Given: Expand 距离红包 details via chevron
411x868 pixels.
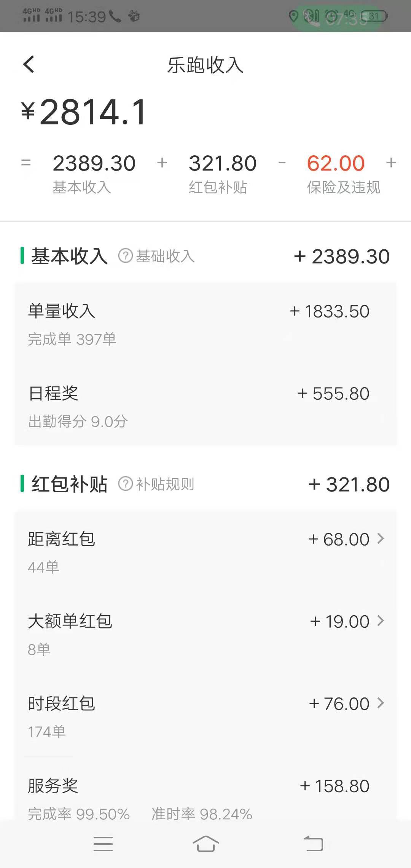Looking at the screenshot, I should 381,538.
